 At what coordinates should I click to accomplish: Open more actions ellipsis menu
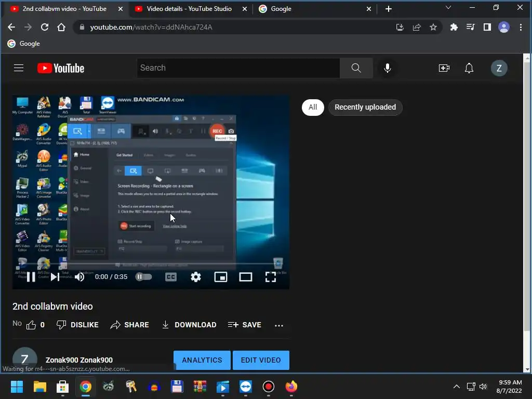click(x=279, y=325)
